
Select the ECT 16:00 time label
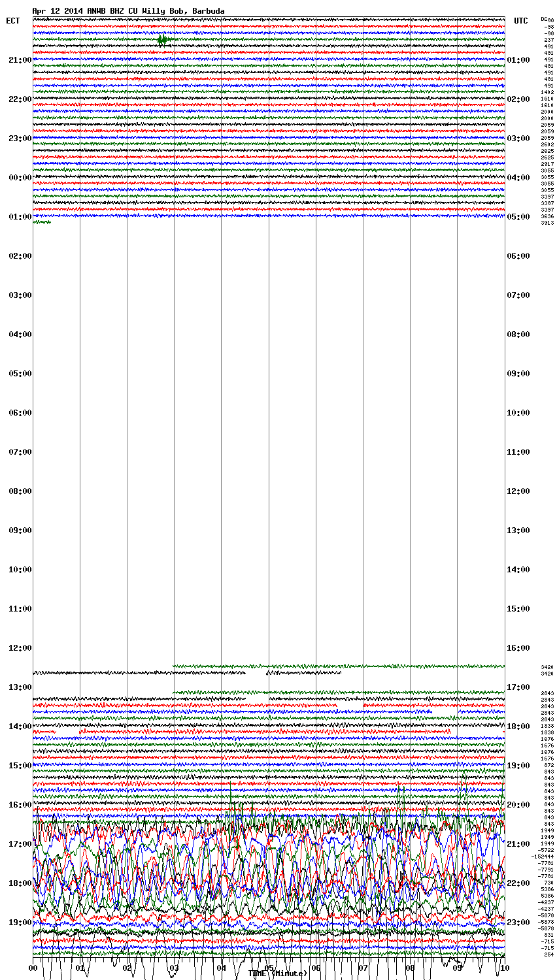click(20, 805)
